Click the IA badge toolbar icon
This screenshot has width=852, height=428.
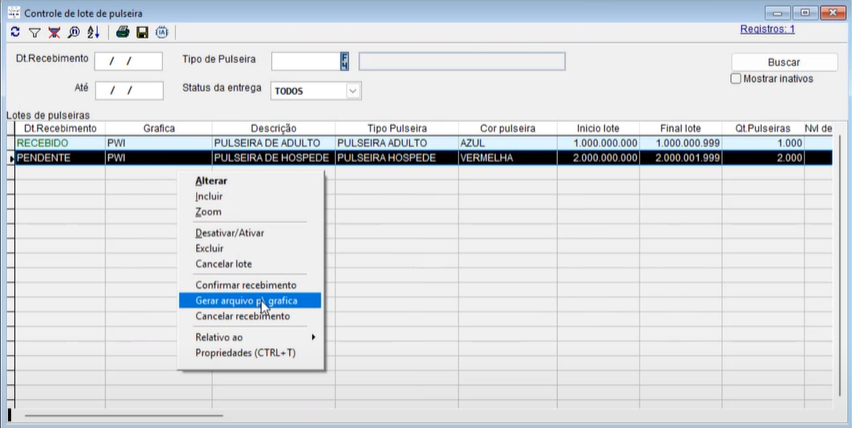click(162, 32)
